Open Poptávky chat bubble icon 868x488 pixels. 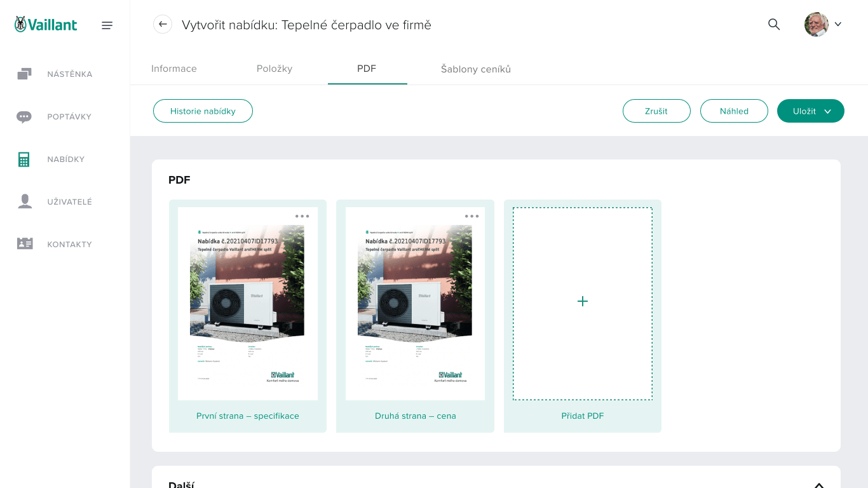click(25, 117)
